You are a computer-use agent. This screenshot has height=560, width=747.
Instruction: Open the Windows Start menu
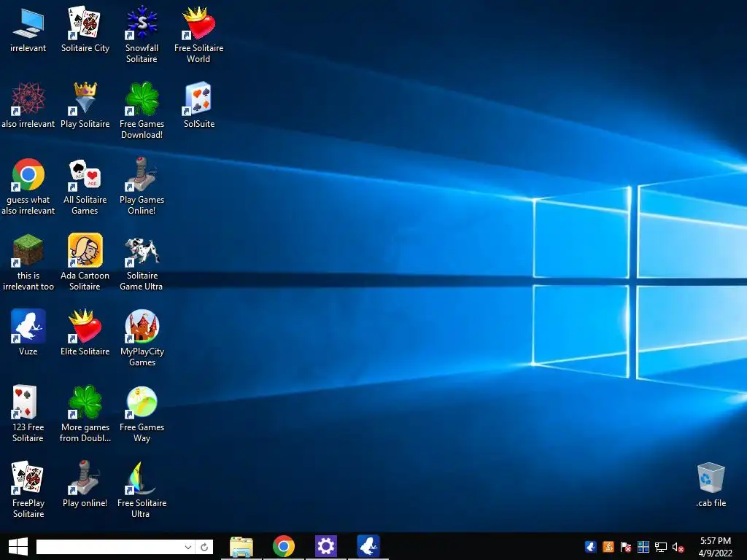click(18, 546)
